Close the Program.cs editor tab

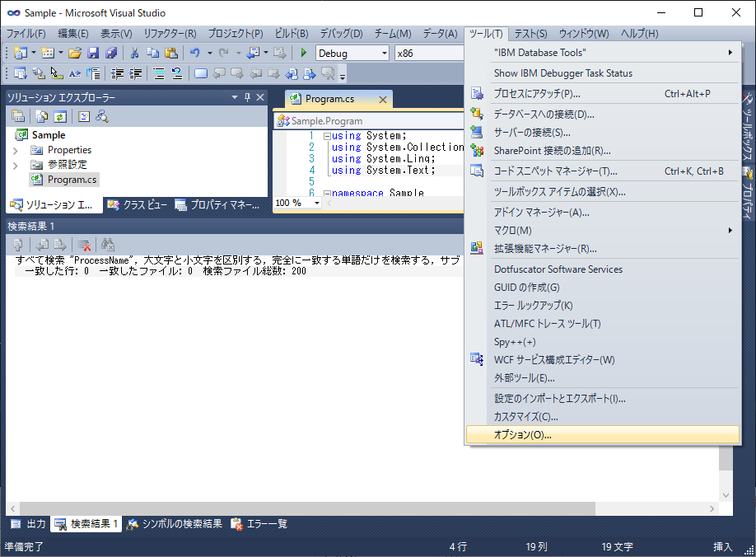coord(383,100)
